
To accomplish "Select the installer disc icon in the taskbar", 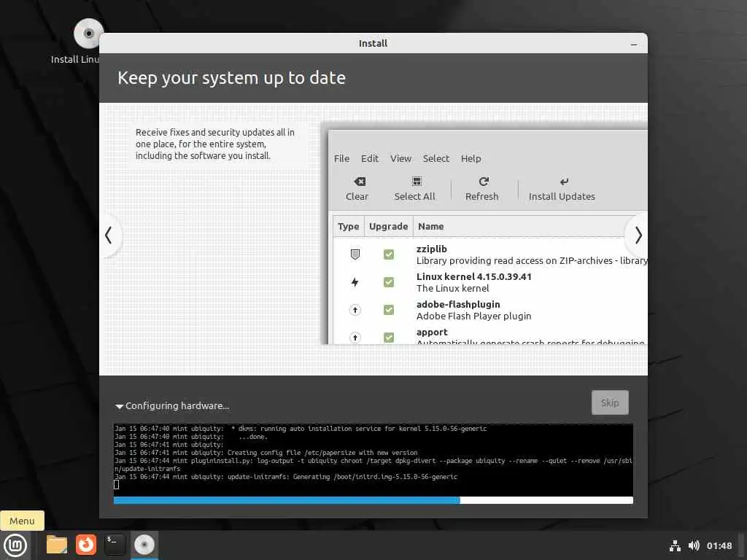I will [144, 545].
